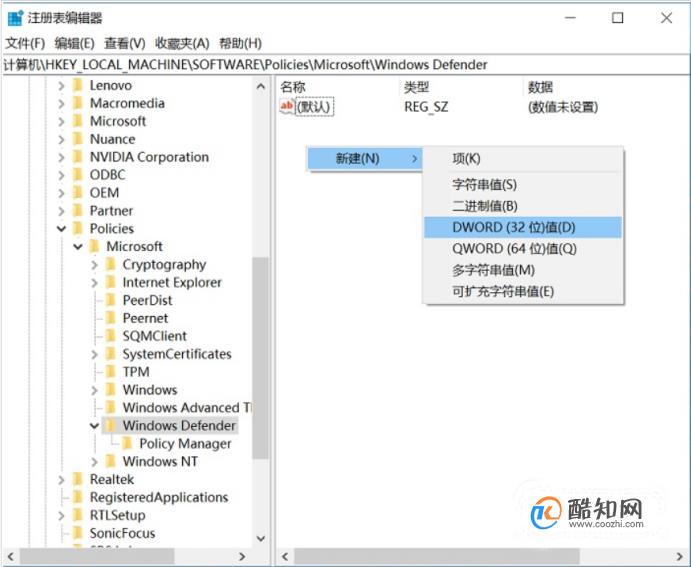Select 字符串值(S) in the submenu
This screenshot has height=567, width=691.
pyautogui.click(x=523, y=184)
